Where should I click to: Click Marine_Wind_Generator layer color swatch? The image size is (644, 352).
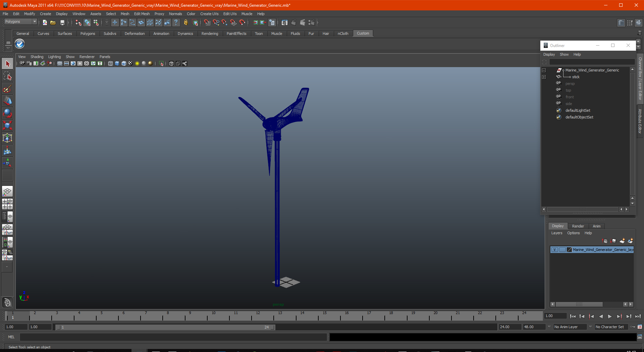[x=569, y=250]
